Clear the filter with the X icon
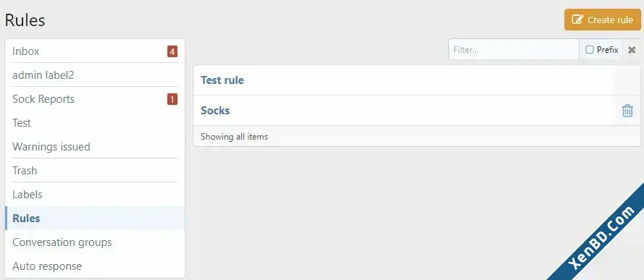This screenshot has height=280, width=644. pyautogui.click(x=632, y=50)
